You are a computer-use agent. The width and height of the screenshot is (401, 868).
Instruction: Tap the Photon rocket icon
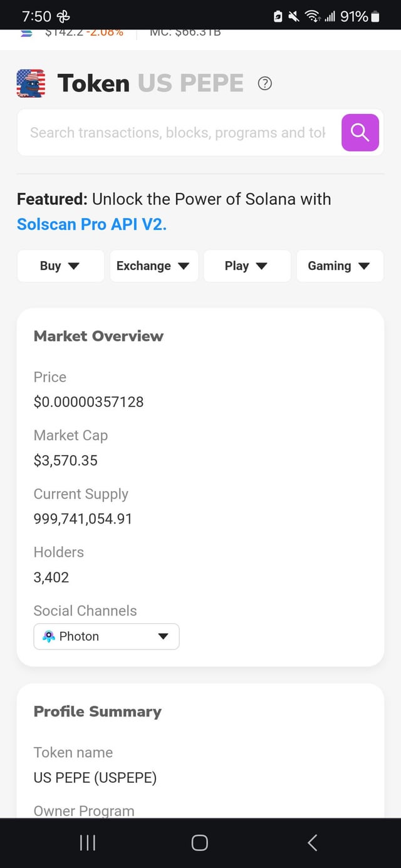click(x=49, y=636)
